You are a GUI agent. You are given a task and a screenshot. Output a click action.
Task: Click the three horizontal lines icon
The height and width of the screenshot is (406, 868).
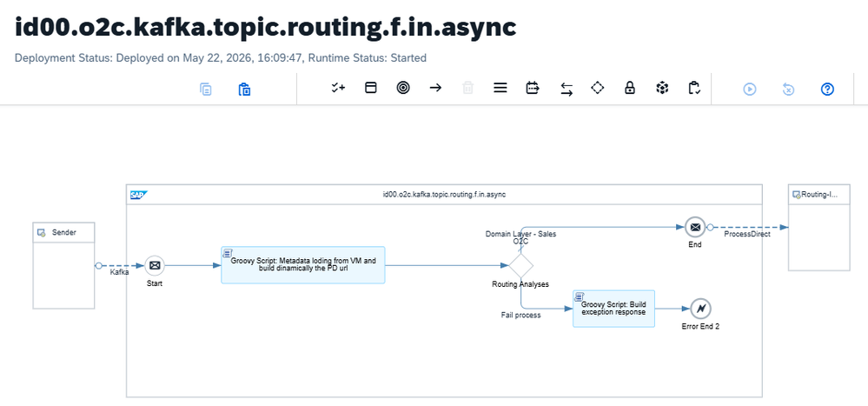[500, 88]
